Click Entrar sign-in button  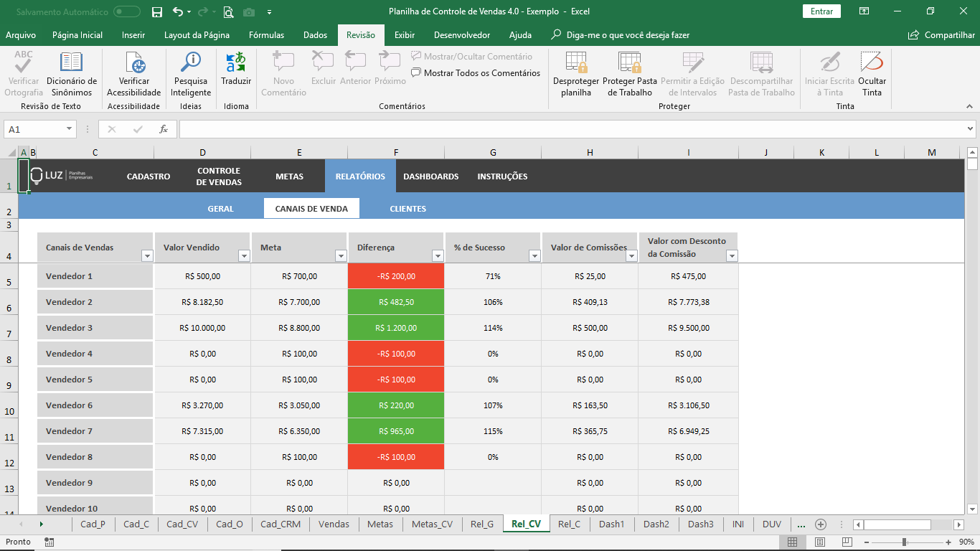click(821, 11)
